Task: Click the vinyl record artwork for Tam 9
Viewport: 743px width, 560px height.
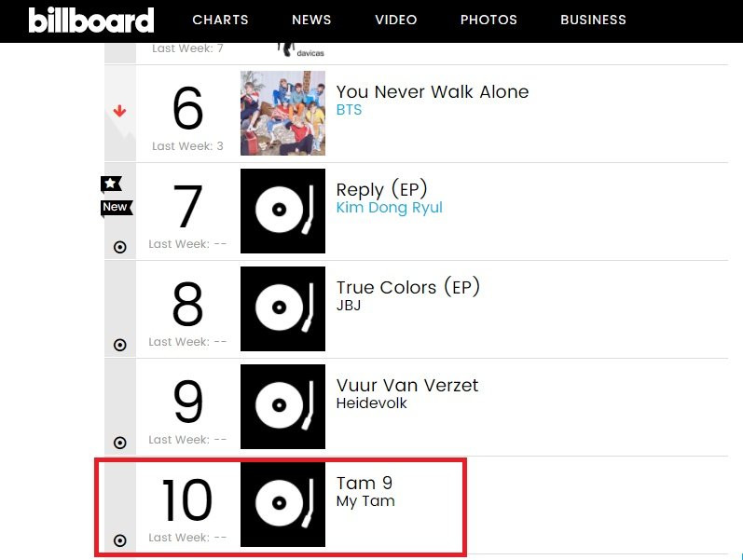Action: click(282, 504)
